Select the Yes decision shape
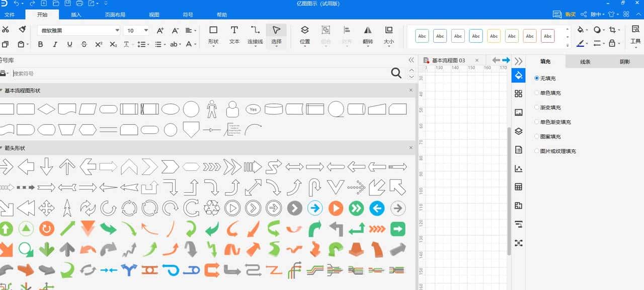Screen dimensions: 644x290 pos(253,109)
